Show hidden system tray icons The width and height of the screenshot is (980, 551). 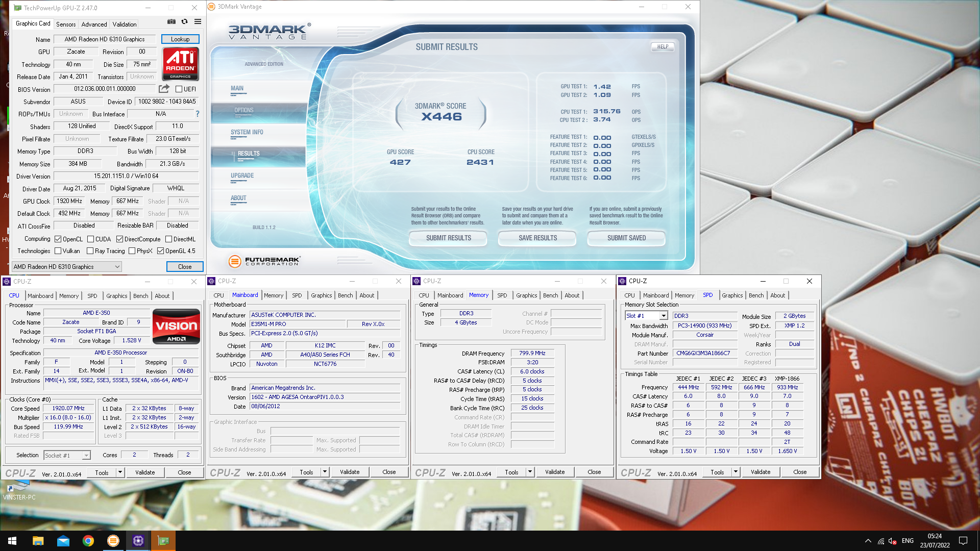click(868, 541)
